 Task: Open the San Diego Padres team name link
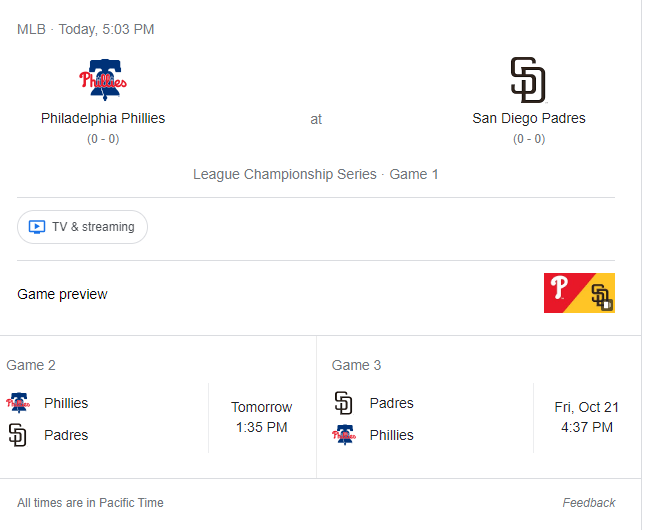[x=529, y=118]
